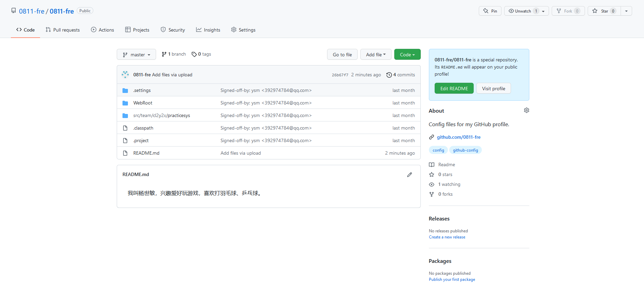The width and height of the screenshot is (644, 290).
Task: Open the Projects tab
Action: pyautogui.click(x=137, y=30)
